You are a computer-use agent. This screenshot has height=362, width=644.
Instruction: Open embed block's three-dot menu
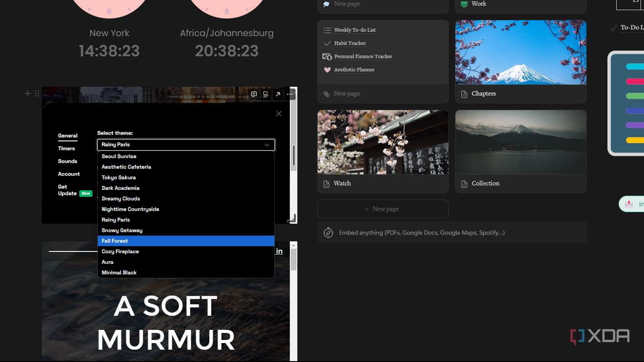tap(290, 94)
